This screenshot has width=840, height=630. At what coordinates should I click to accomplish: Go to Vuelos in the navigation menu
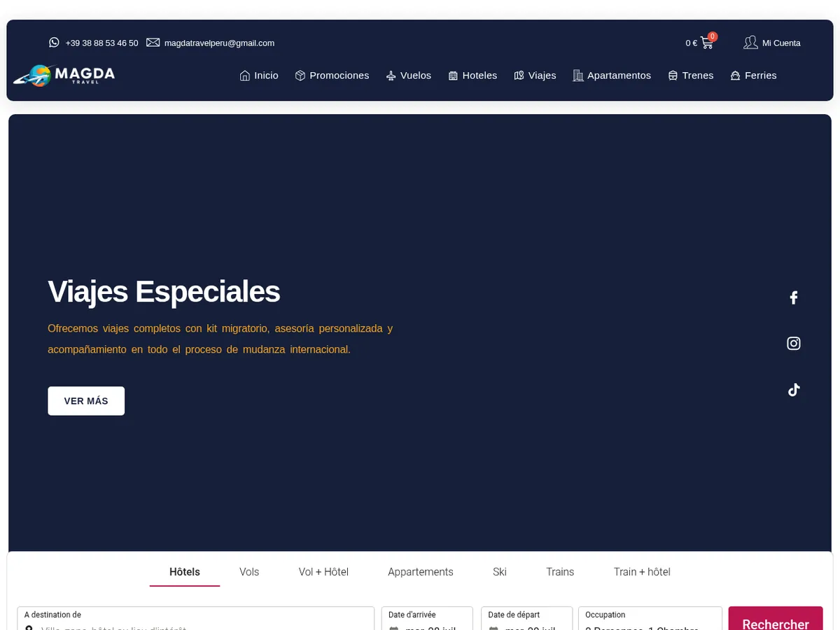coord(409,76)
